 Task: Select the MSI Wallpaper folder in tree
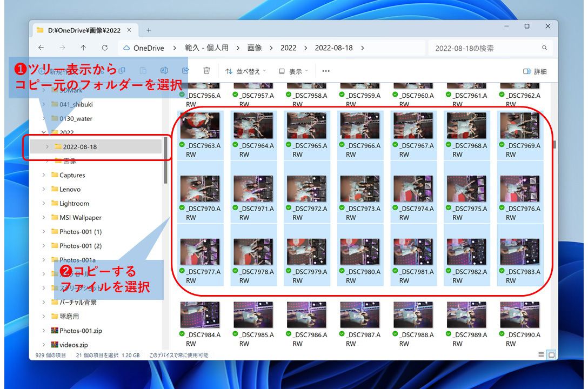[80, 217]
